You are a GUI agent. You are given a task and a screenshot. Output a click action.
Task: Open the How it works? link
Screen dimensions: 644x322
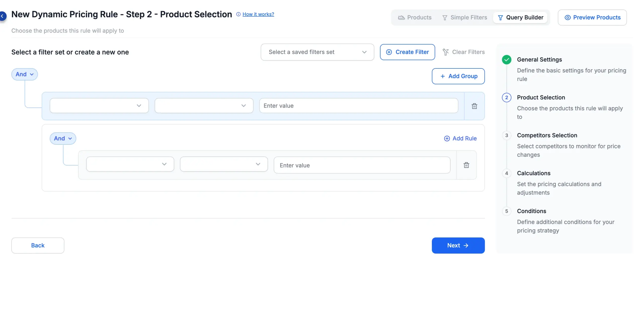(258, 14)
